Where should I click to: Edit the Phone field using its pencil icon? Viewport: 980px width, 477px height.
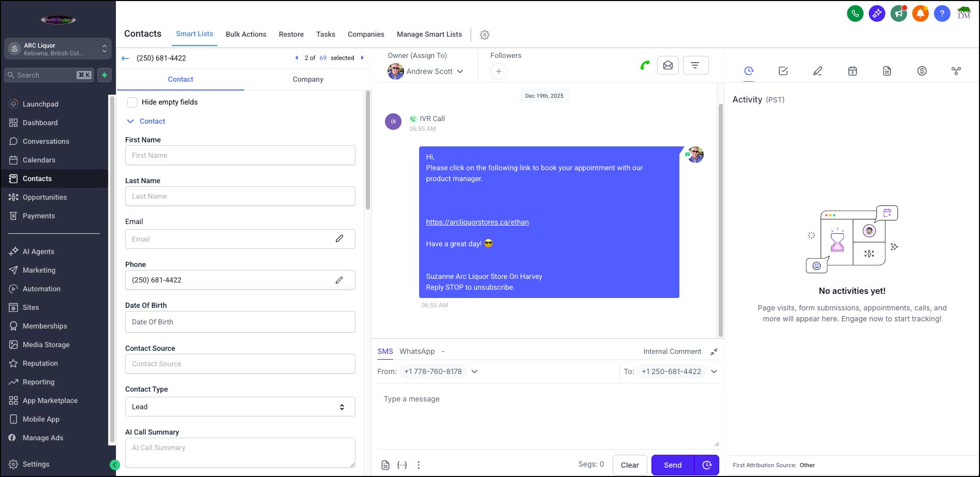(339, 280)
